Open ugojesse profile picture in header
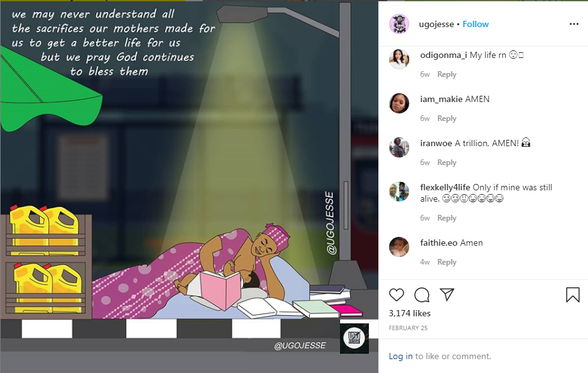This screenshot has width=588, height=373. (x=399, y=24)
